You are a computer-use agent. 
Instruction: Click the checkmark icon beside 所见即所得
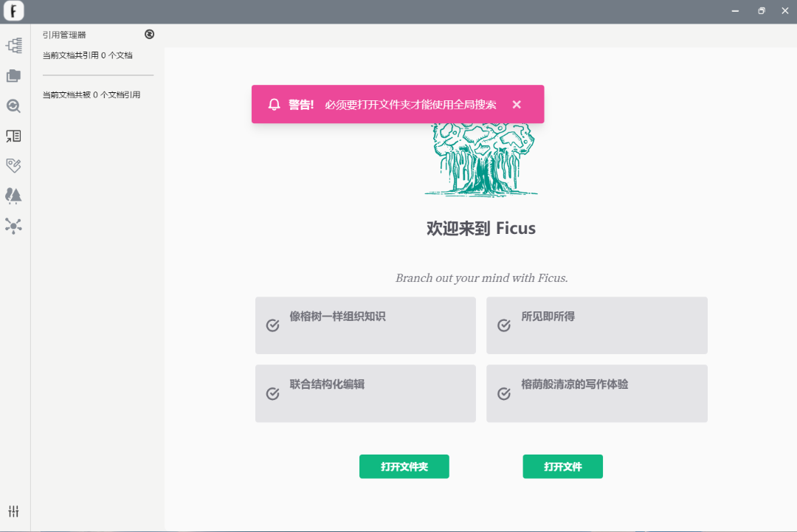pyautogui.click(x=504, y=325)
